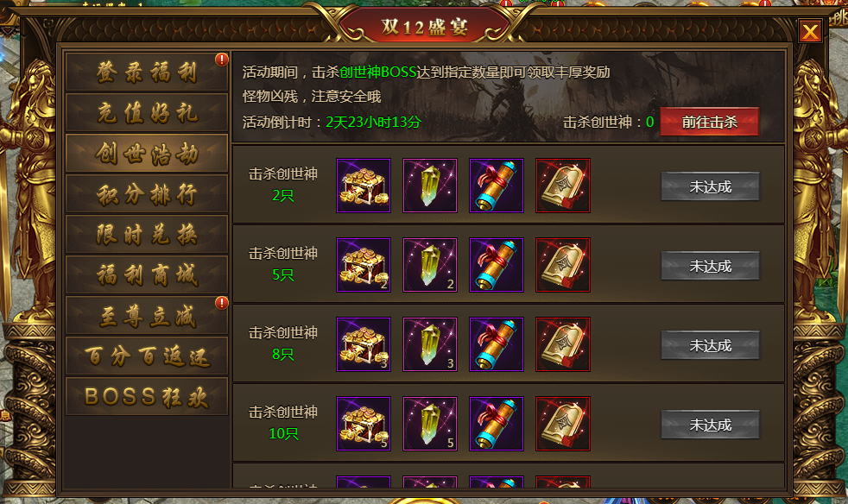
Task: Click the treasure chest with number 3
Action: click(x=364, y=344)
